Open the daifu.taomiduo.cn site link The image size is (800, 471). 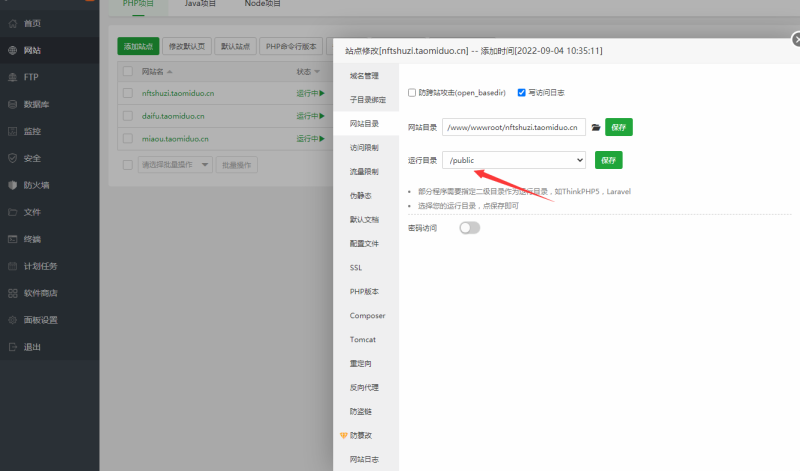(x=173, y=116)
